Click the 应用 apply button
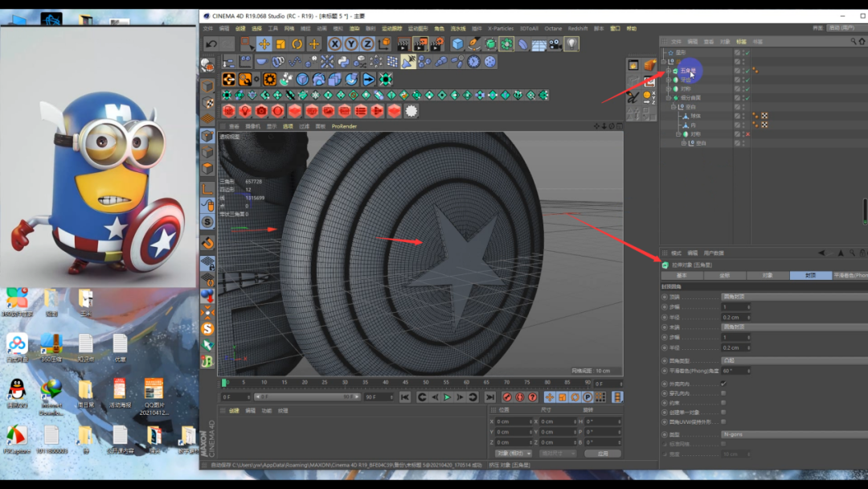This screenshot has height=489, width=868. coord(602,453)
